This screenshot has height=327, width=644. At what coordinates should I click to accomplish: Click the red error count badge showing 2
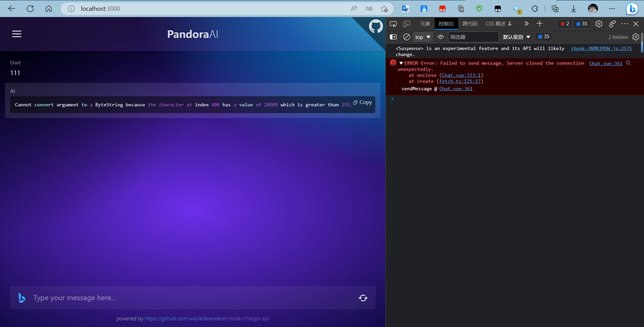565,24
